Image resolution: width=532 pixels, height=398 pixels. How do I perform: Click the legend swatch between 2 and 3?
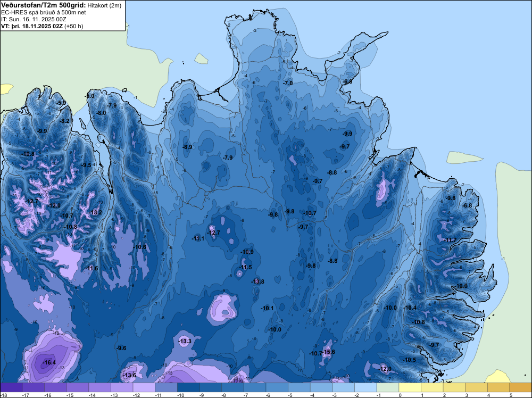point(454,387)
